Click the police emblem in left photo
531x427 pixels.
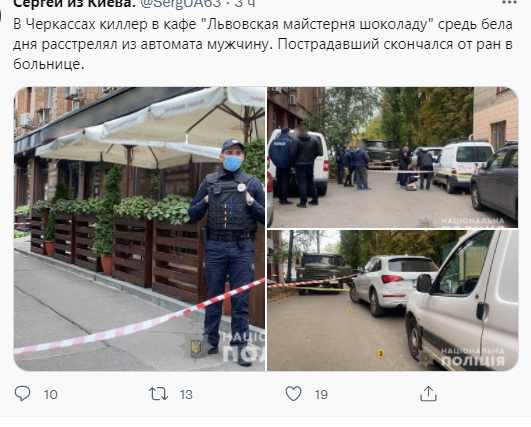196,347
